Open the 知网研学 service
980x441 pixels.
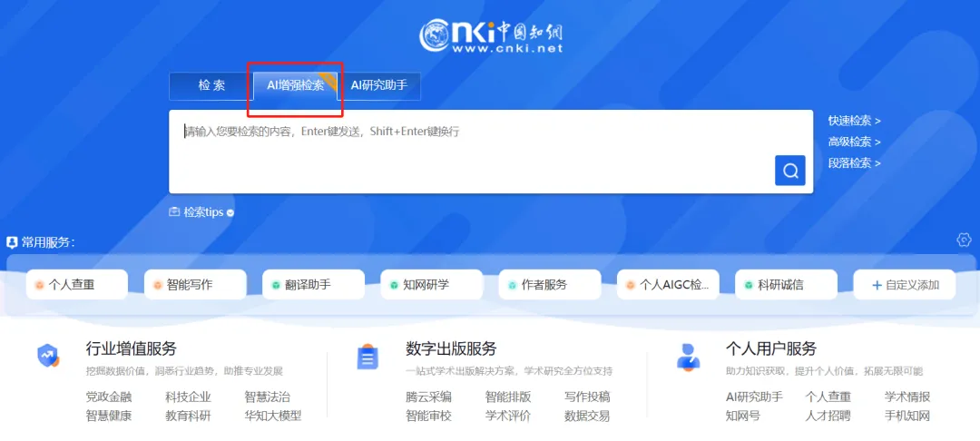[x=431, y=285]
